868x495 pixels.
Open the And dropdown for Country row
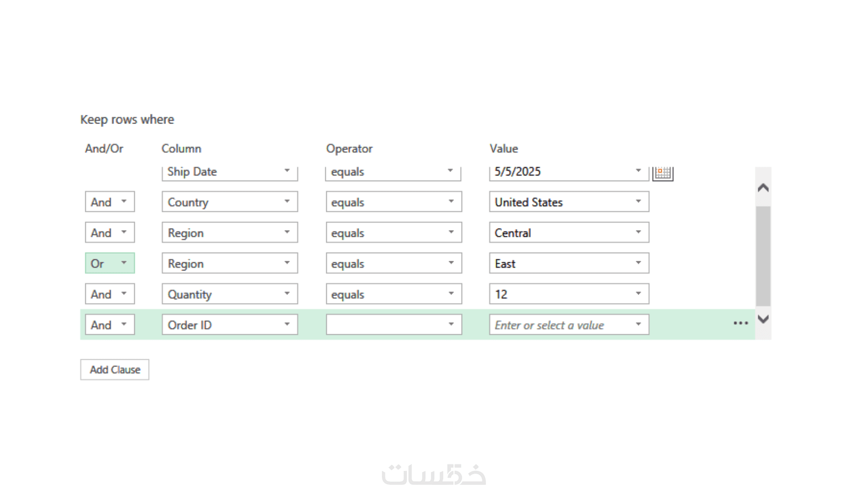click(110, 202)
